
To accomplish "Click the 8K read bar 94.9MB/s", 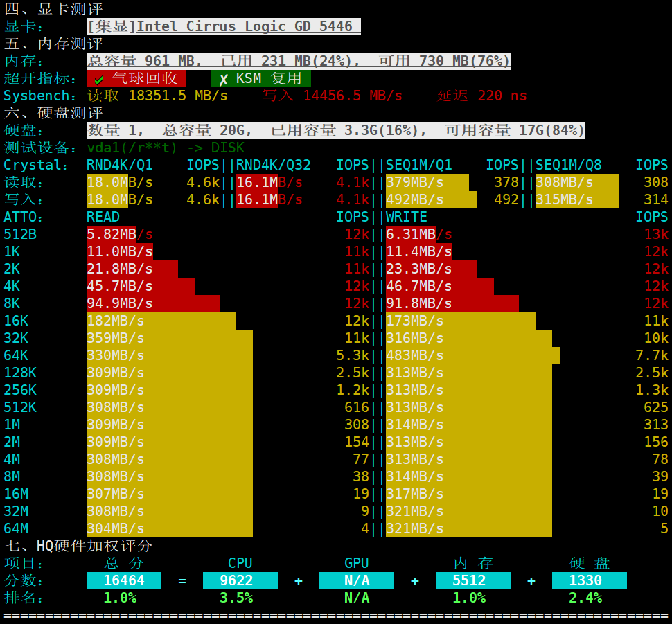I will (153, 303).
